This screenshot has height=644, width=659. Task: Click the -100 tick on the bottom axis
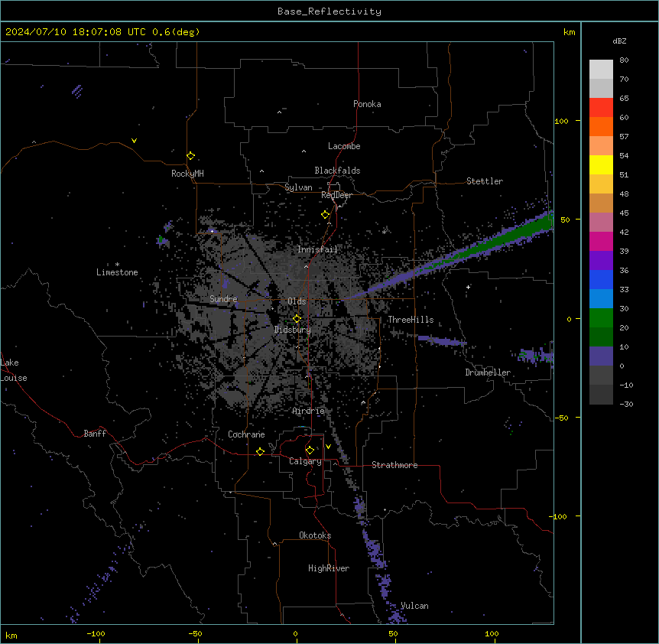tap(96, 633)
